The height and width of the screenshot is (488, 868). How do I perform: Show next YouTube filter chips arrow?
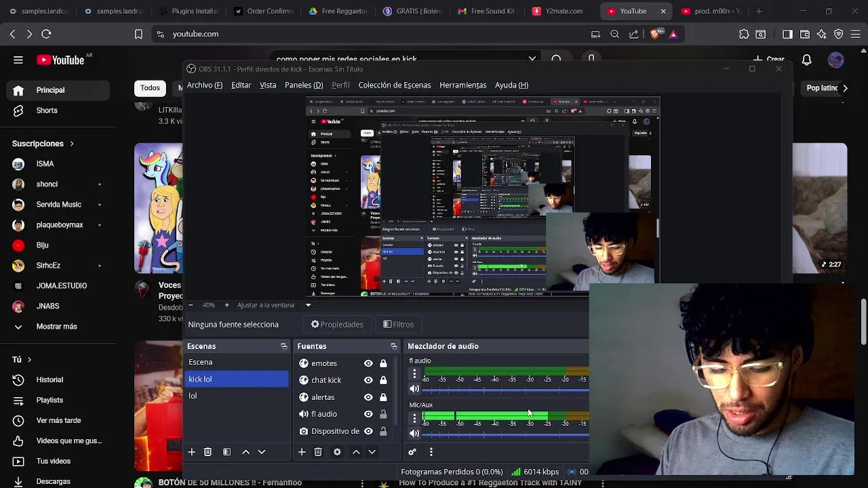coord(845,88)
